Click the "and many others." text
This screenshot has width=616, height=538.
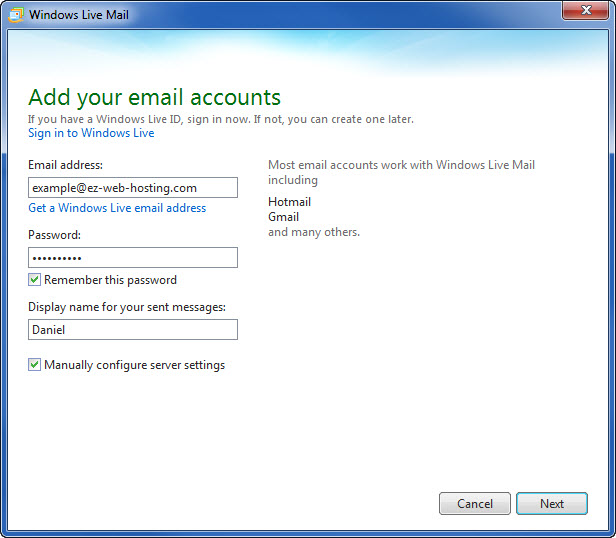[314, 232]
